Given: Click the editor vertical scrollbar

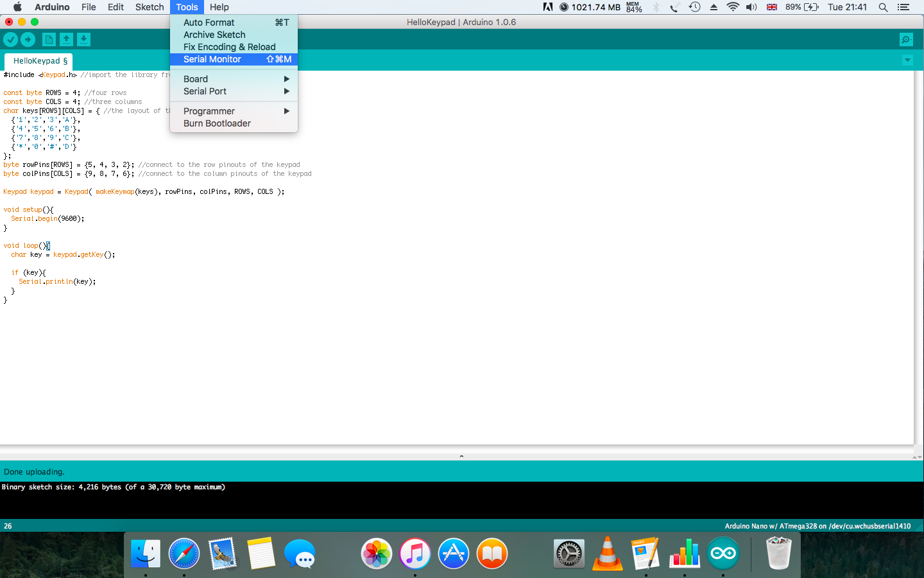Looking at the screenshot, I should pos(918,257).
